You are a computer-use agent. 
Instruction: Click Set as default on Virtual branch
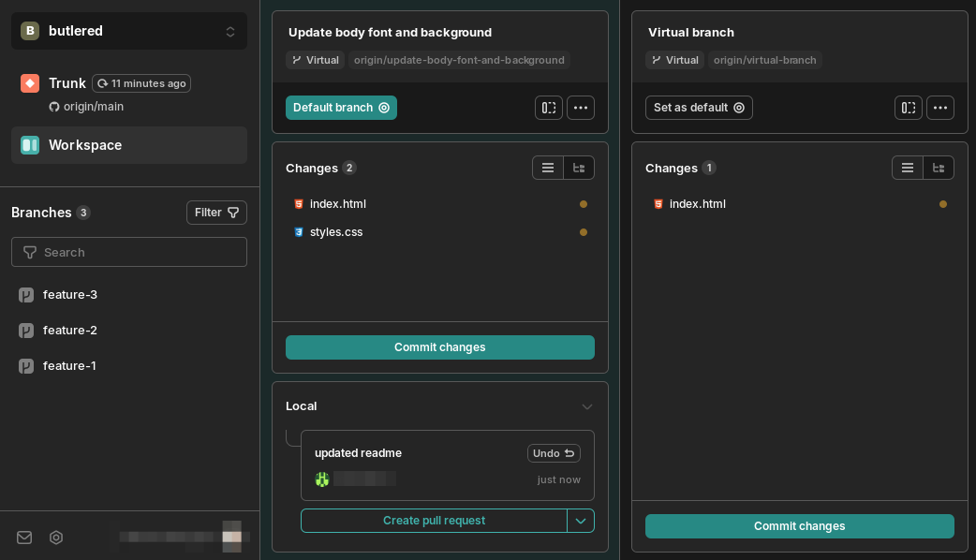coord(699,107)
